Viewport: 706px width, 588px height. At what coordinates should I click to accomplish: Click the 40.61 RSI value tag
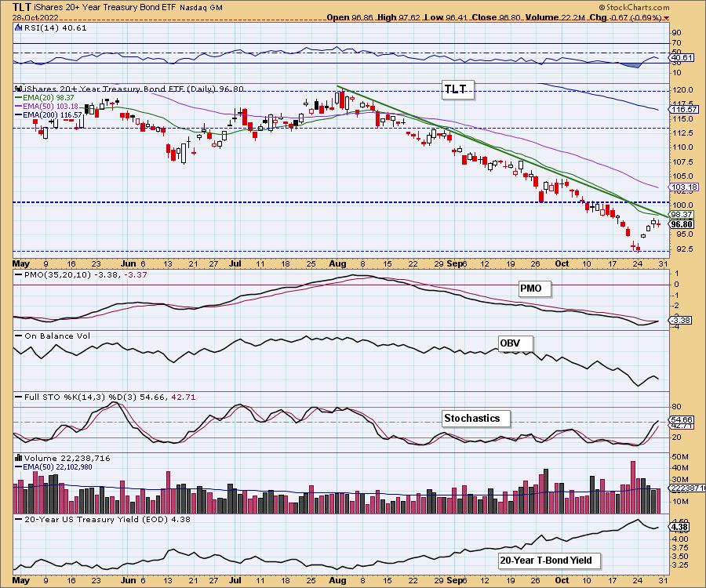click(x=682, y=58)
